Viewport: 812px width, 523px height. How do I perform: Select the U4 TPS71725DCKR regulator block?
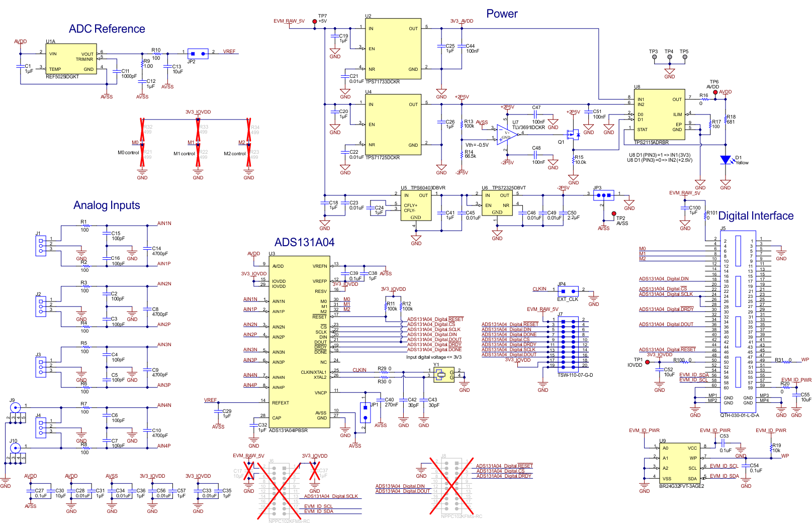[393, 125]
